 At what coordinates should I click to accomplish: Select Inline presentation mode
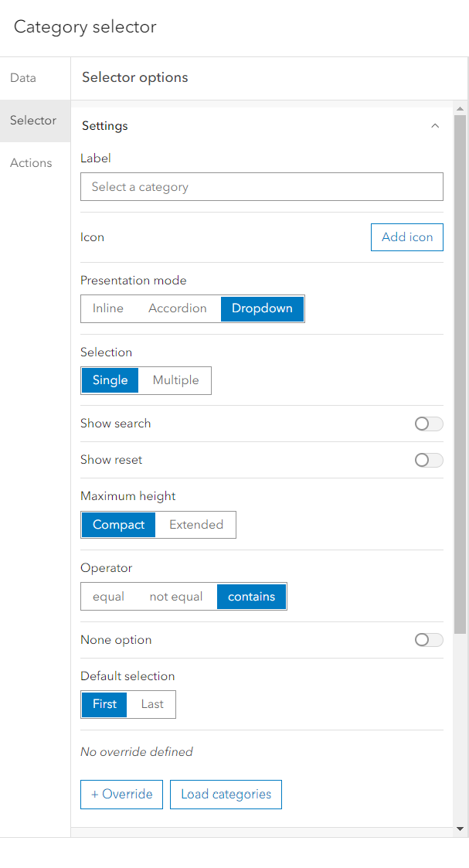pos(108,308)
